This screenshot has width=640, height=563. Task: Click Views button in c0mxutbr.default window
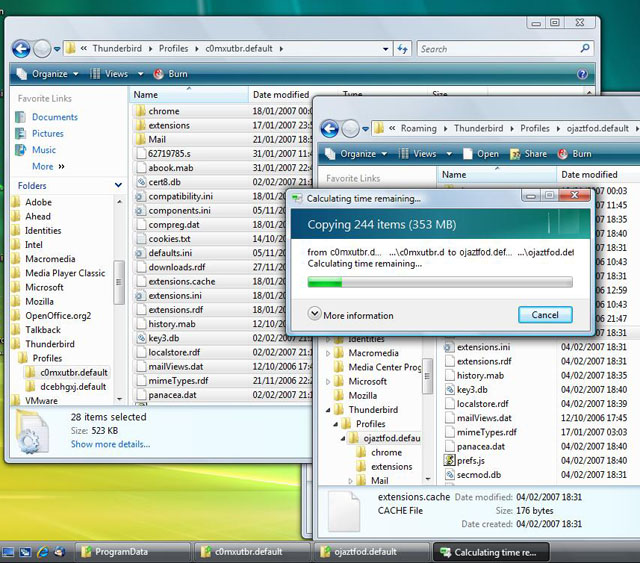pyautogui.click(x=109, y=74)
